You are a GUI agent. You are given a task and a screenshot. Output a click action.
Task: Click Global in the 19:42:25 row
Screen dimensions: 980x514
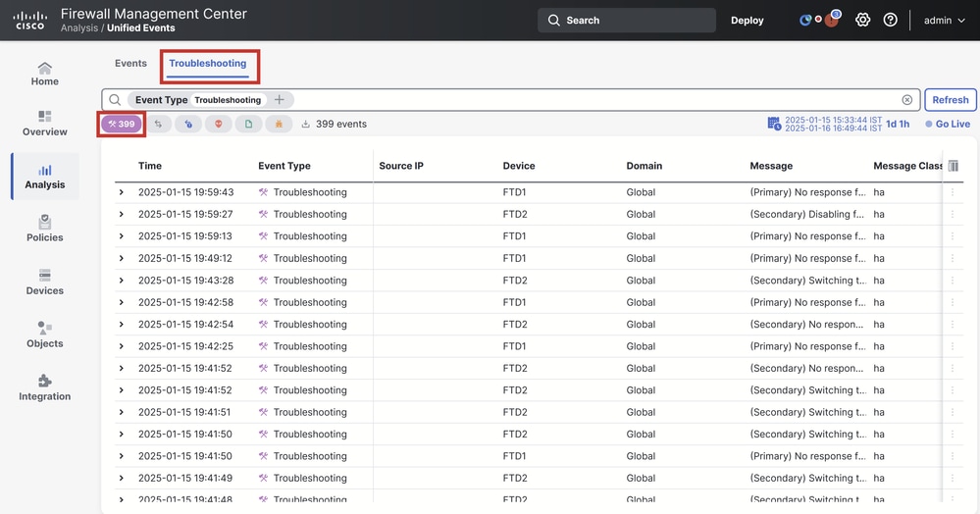(x=641, y=346)
